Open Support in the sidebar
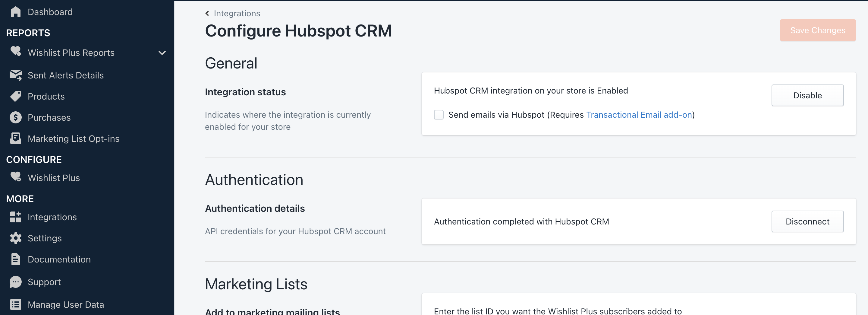Viewport: 868px width, 315px height. pos(44,282)
